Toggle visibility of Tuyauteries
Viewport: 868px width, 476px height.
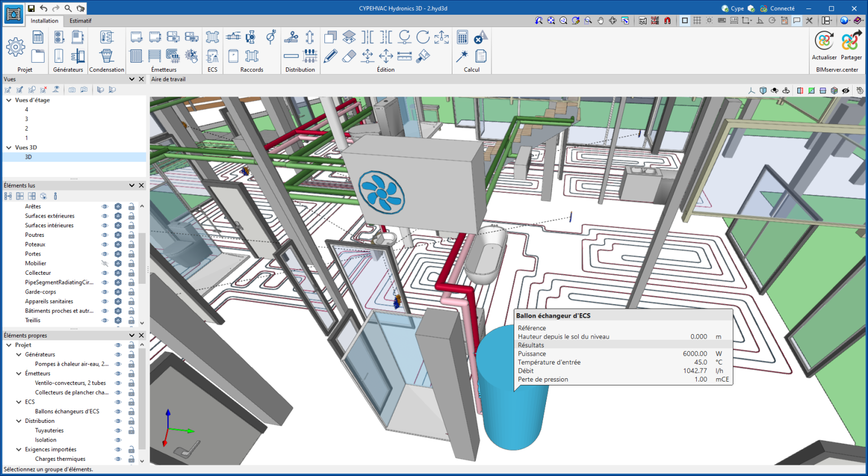pos(118,431)
